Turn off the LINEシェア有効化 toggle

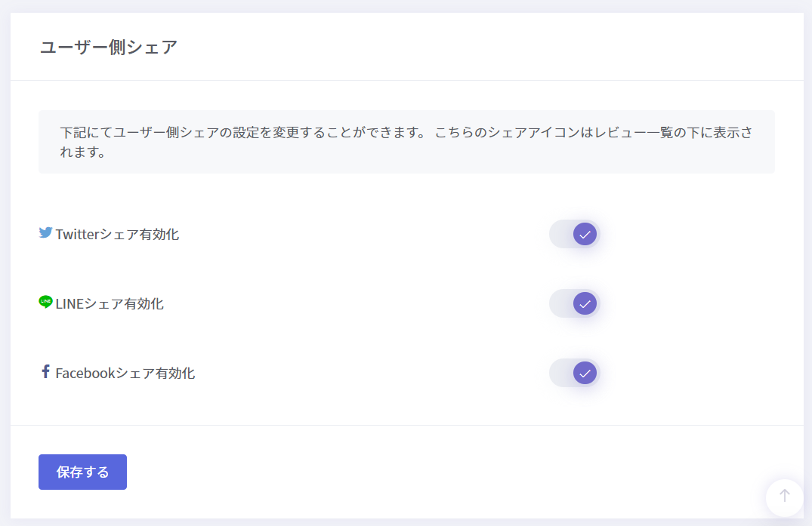coord(574,303)
